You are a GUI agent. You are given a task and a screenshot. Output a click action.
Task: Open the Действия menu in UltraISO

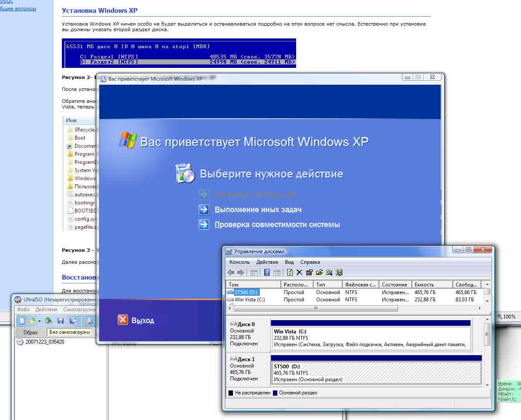tap(46, 309)
